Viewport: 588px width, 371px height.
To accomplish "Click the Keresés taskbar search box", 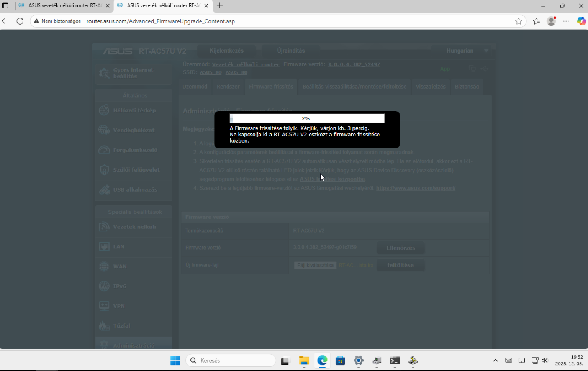I will click(x=231, y=360).
